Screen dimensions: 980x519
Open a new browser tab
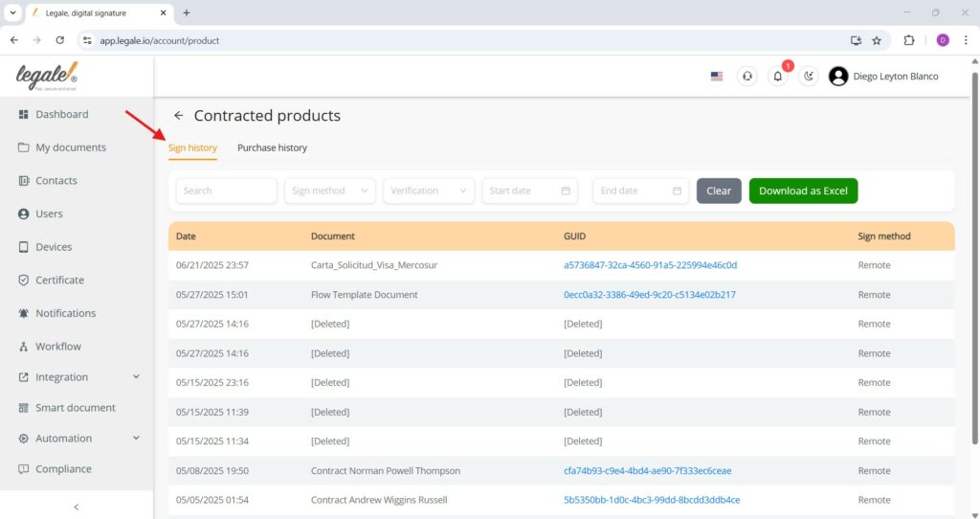(187, 12)
